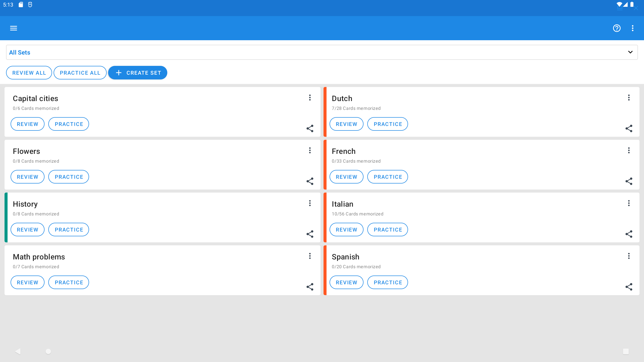
Task: Open options menu for Capital cities set
Action: point(310,98)
